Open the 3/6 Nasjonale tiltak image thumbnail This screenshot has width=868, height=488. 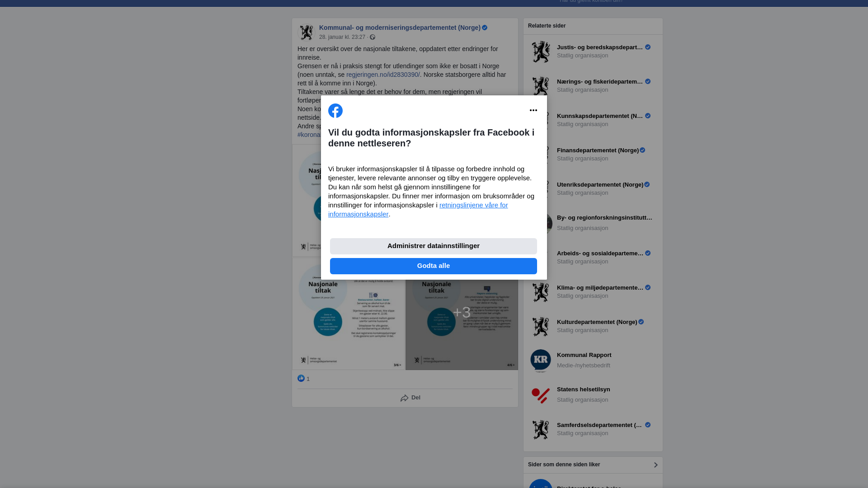coord(348,314)
